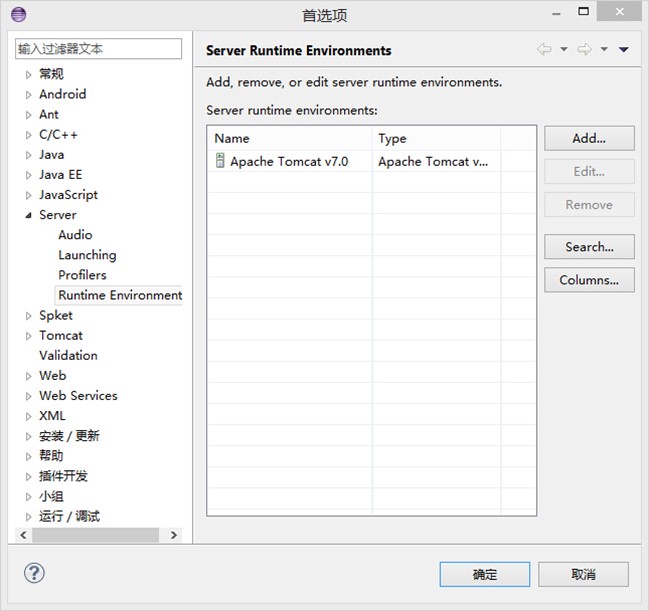Select the Validation preferences item
649x611 pixels.
coord(68,355)
